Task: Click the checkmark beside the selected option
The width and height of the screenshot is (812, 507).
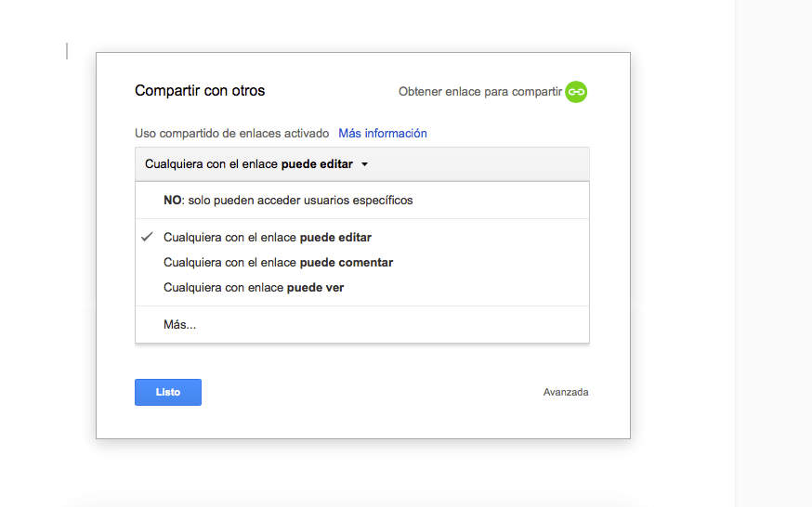Action: click(147, 237)
